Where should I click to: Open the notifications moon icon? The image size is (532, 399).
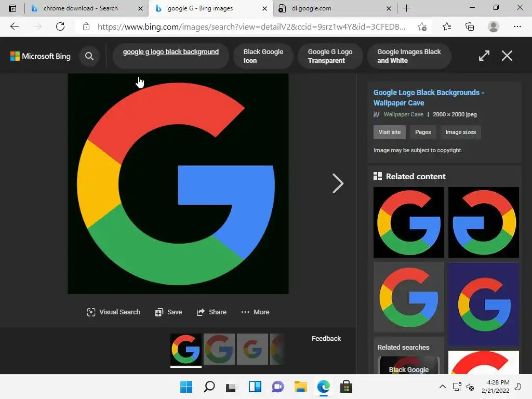[518, 387]
